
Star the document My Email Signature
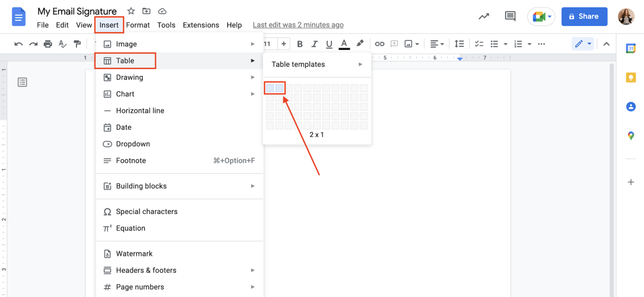pos(130,10)
